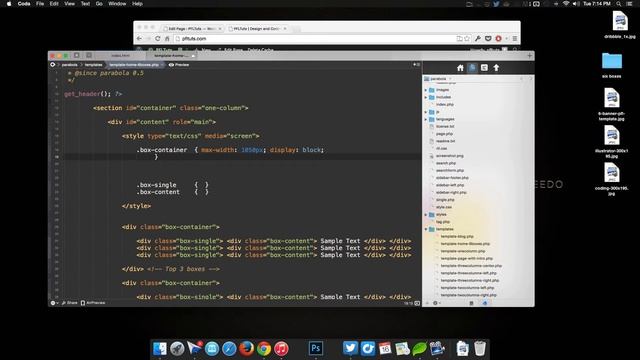Image resolution: width=640 pixels, height=360 pixels.
Task: Select style.css in the file list
Action: click(444, 207)
